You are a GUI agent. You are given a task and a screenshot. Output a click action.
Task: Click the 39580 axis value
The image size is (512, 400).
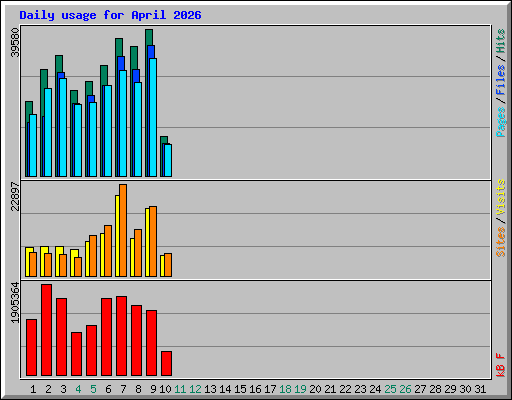15,42
